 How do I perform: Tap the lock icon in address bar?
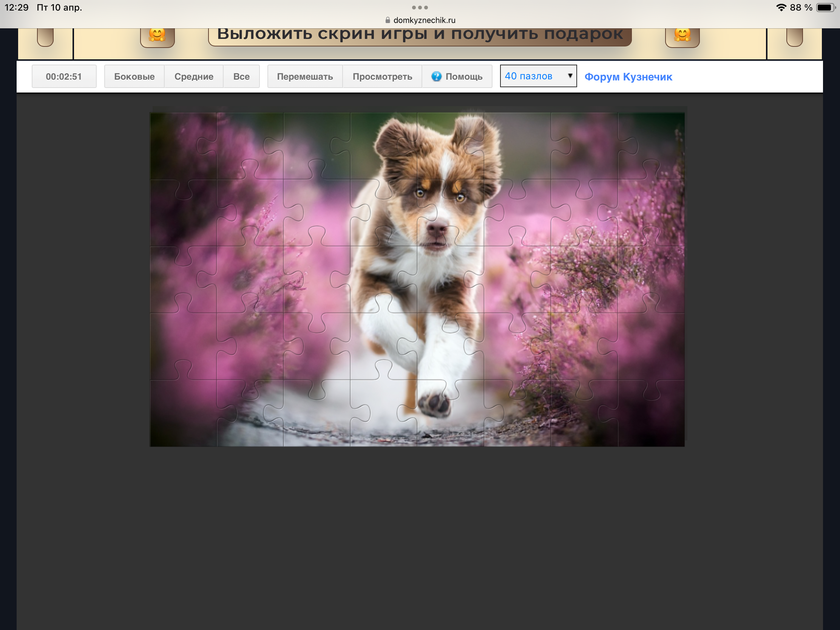388,20
